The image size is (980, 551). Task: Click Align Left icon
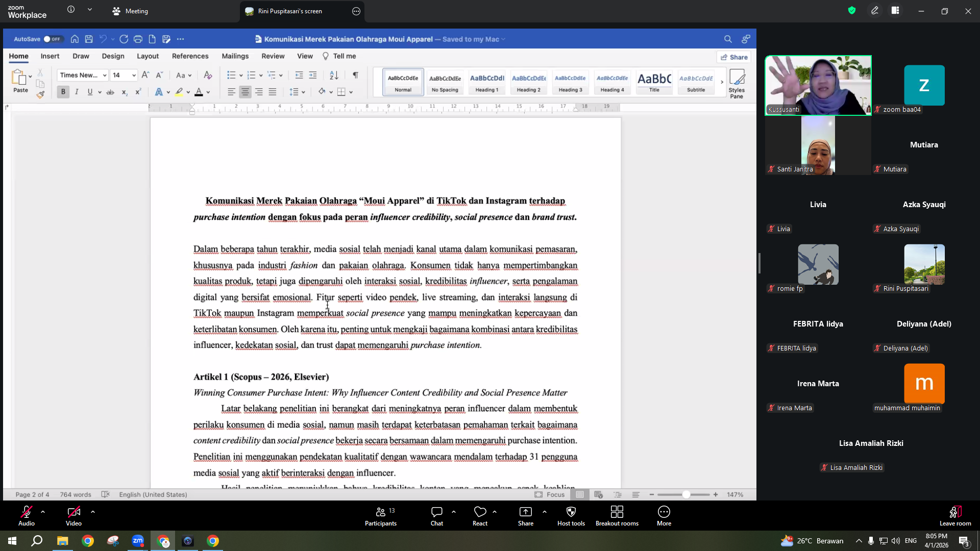click(231, 92)
